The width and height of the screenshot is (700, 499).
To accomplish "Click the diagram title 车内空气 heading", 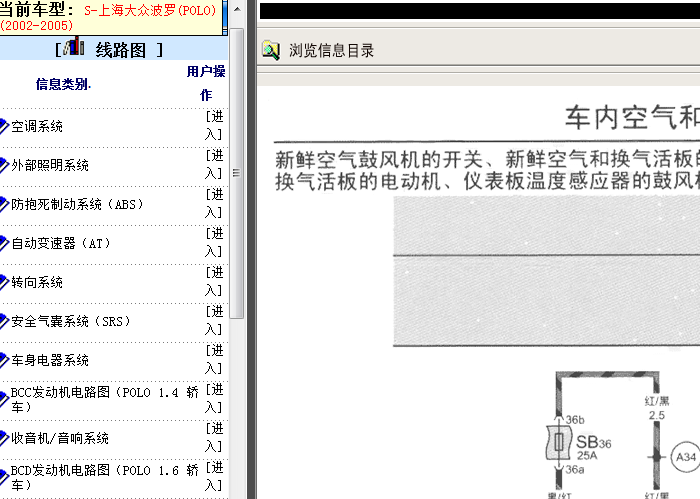I will [x=632, y=118].
